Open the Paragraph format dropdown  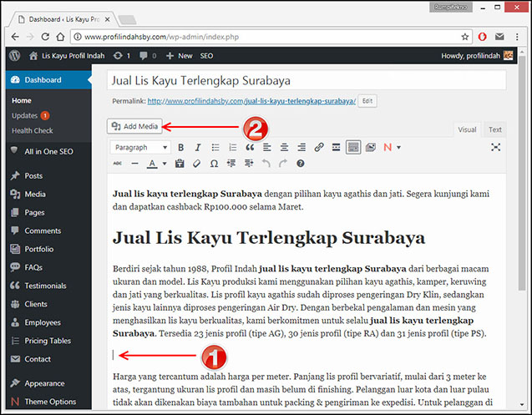(140, 147)
